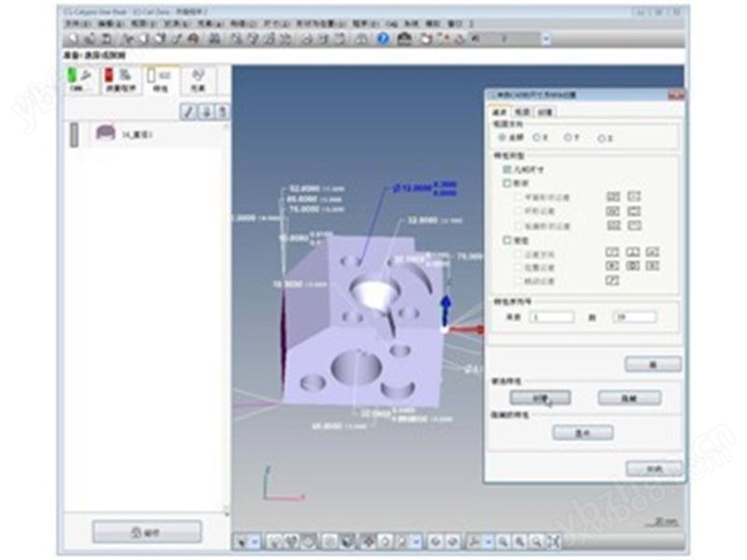
Task: Toggle the checked 几何尺寸 checkbox
Action: click(x=507, y=171)
